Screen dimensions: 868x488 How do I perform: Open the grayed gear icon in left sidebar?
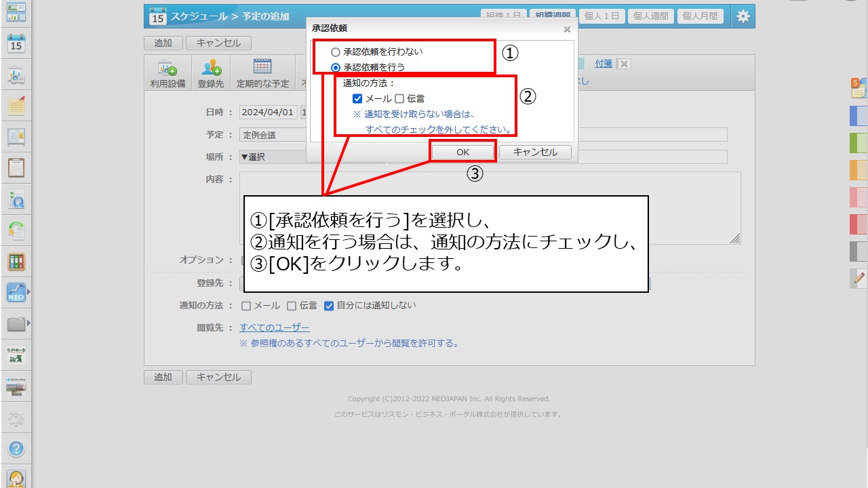16,418
